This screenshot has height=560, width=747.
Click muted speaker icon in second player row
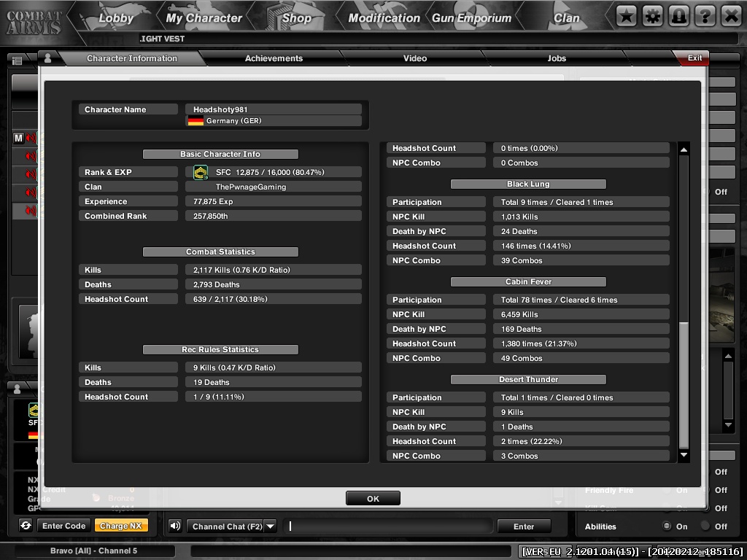tap(31, 156)
